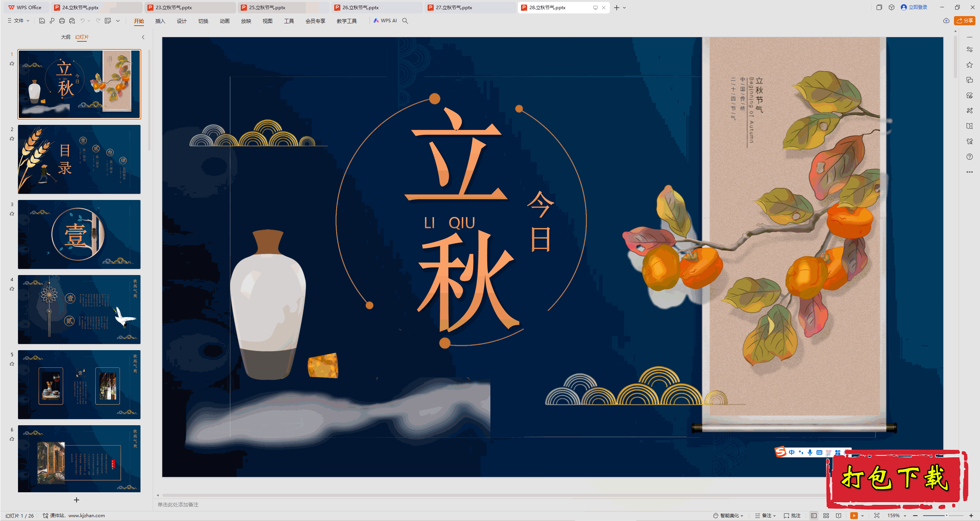Click the fit-to-window icon in status bar

coord(877,516)
